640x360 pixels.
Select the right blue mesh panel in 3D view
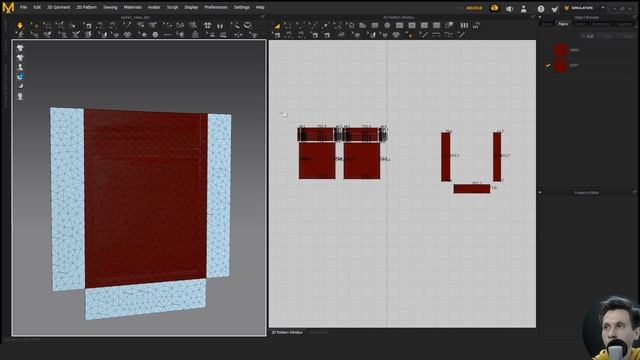coord(219,196)
